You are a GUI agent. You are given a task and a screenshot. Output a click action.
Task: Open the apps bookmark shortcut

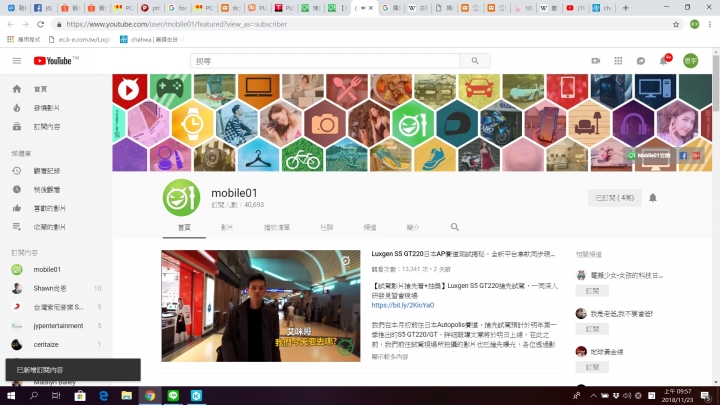pyautogui.click(x=23, y=39)
